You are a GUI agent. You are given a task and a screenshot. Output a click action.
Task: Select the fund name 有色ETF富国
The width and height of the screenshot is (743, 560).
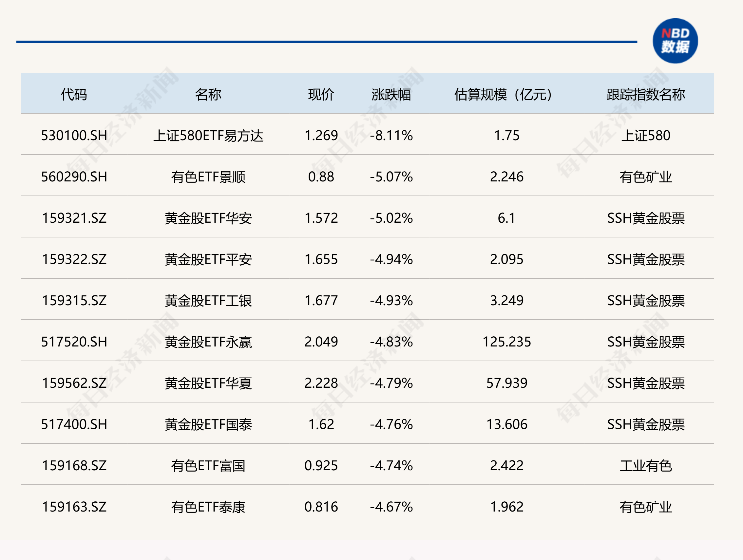click(208, 466)
